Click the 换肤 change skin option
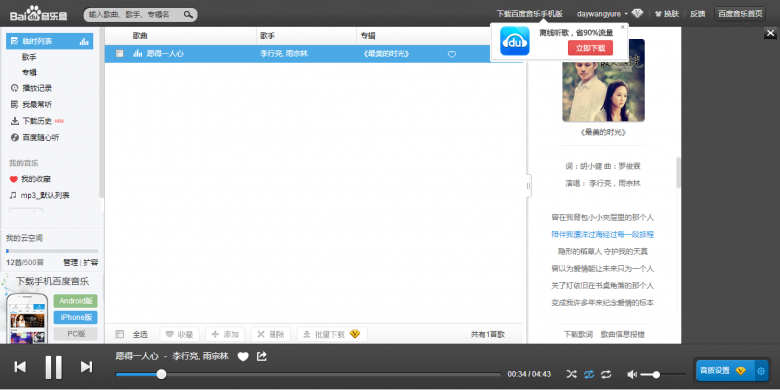The width and height of the screenshot is (780, 390). coord(667,14)
